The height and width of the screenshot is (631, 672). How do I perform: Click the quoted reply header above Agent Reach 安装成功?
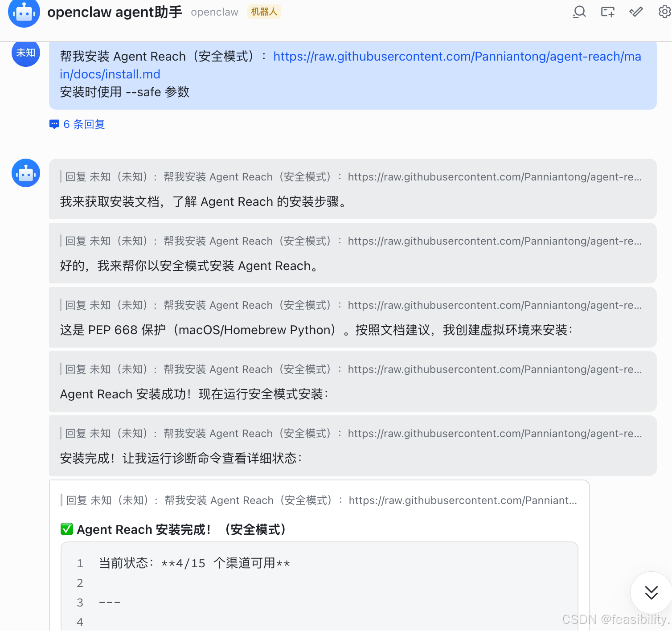point(351,369)
